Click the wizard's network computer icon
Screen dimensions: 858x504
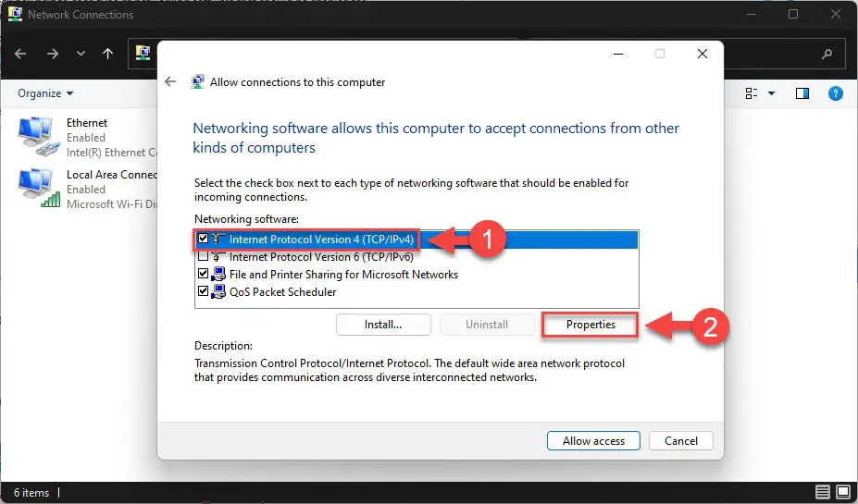tap(197, 82)
